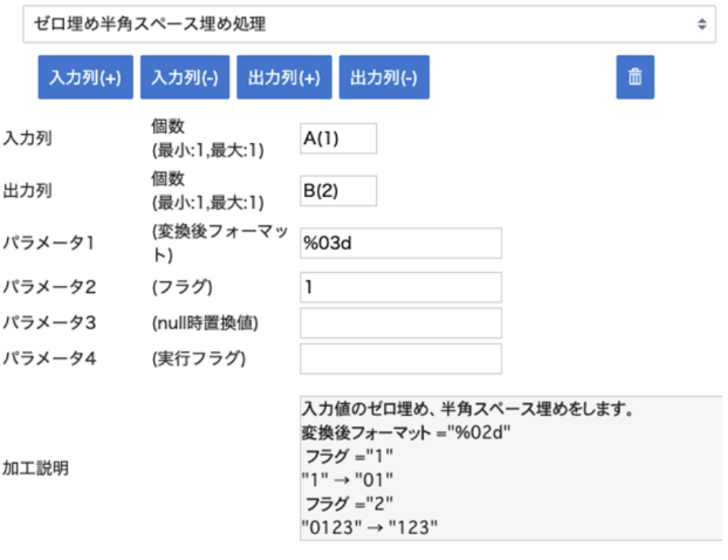Add an output column with 出力列(+)

284,77
